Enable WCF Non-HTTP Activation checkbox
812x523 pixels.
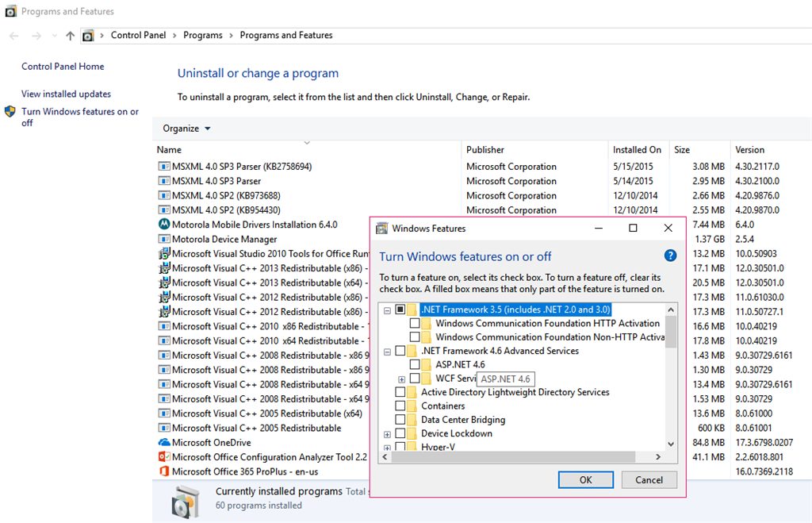click(414, 337)
